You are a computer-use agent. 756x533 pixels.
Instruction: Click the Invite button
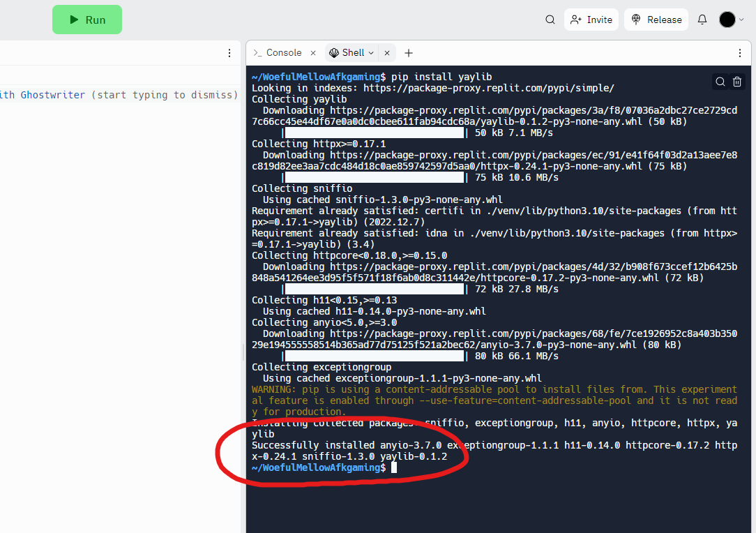coord(591,20)
